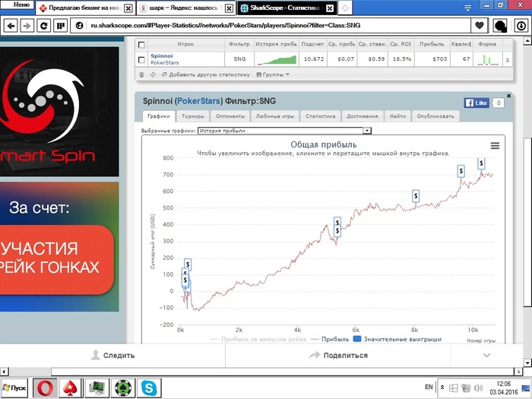Open the Меню button of the browser
Image resolution: width=532 pixels, height=399 pixels.
[x=17, y=5]
